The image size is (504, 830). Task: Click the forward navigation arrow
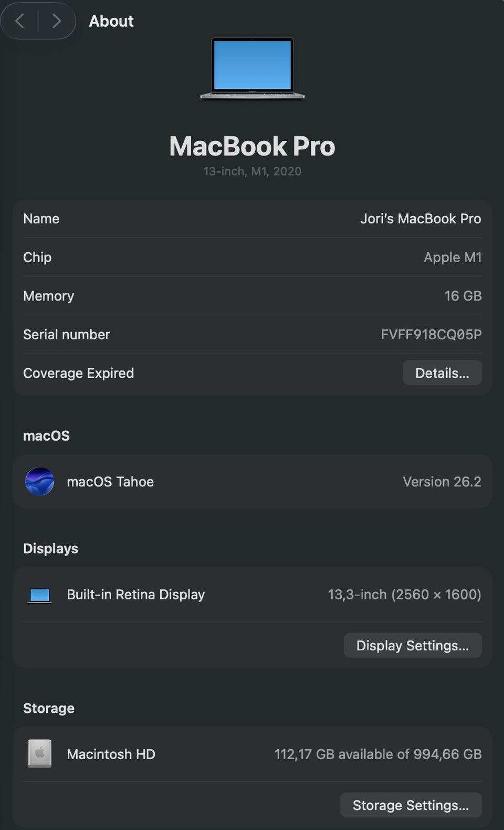coord(57,21)
